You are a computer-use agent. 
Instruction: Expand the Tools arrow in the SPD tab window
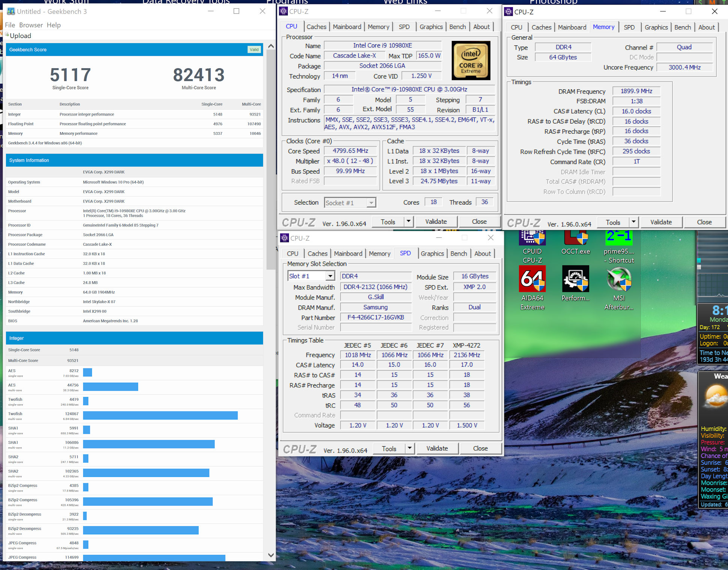(410, 448)
